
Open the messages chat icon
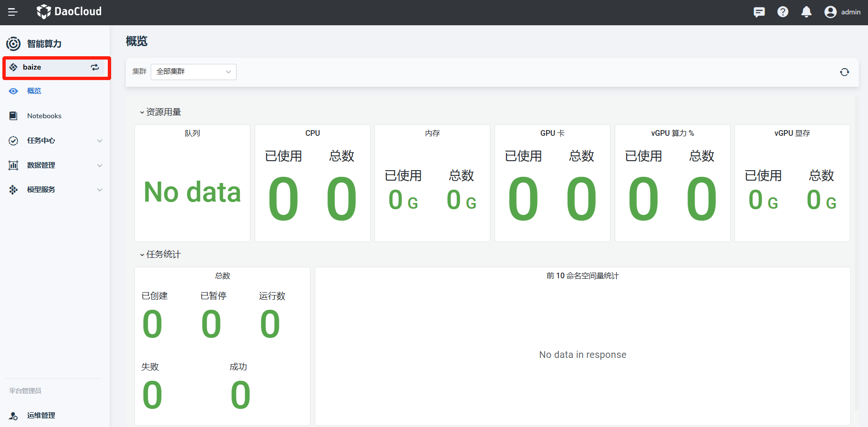click(759, 12)
